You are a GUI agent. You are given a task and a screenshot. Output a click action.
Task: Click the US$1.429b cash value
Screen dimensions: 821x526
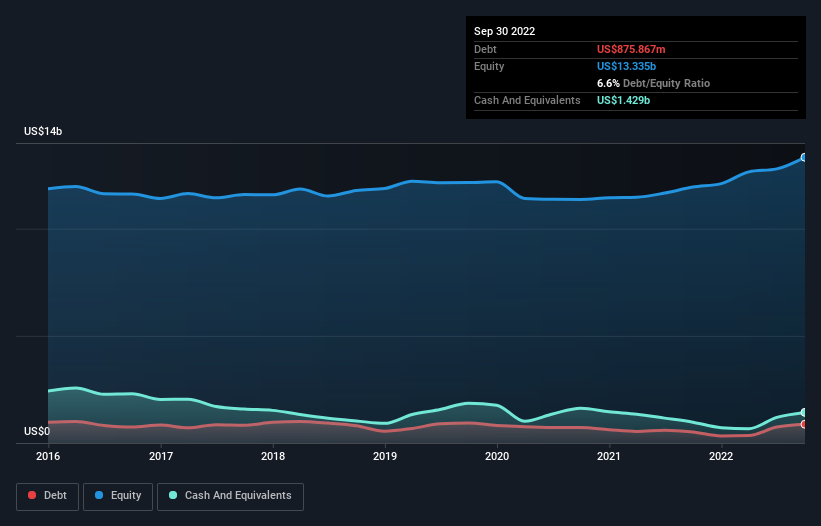[623, 100]
